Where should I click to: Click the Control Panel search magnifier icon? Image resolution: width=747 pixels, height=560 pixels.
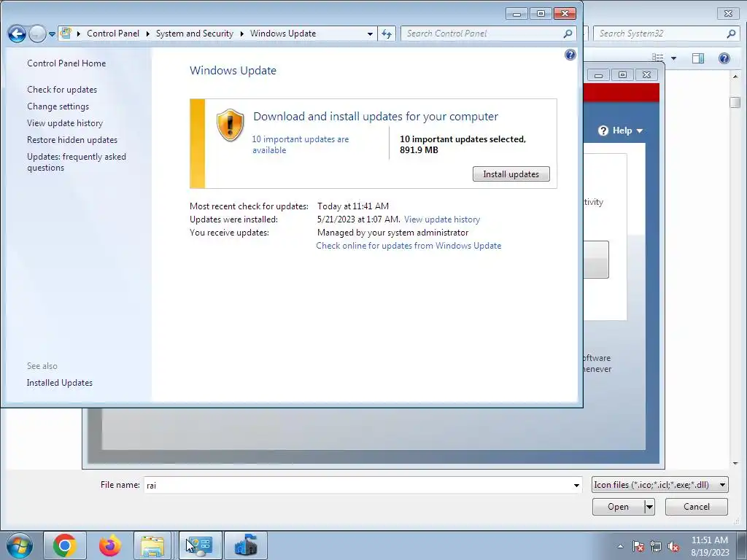coord(568,34)
